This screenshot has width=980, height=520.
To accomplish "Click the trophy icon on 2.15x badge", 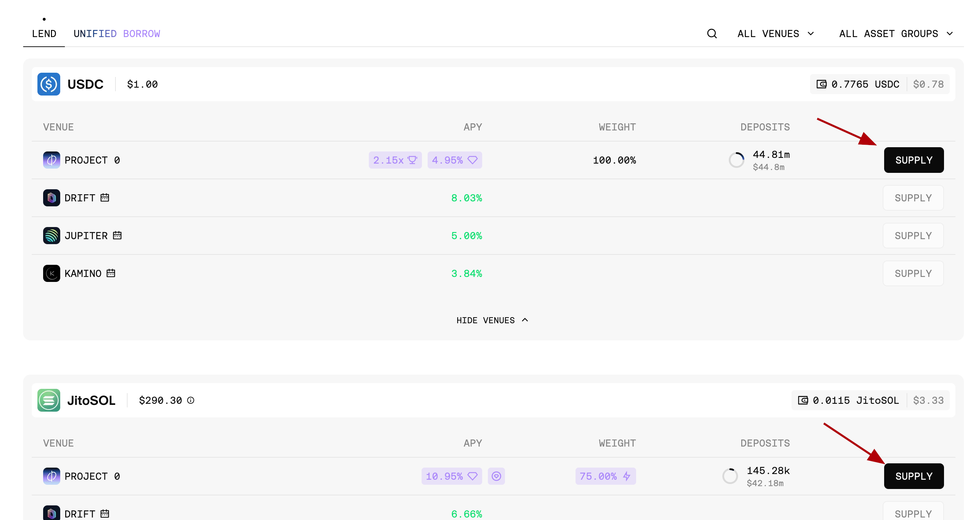I will [x=412, y=160].
